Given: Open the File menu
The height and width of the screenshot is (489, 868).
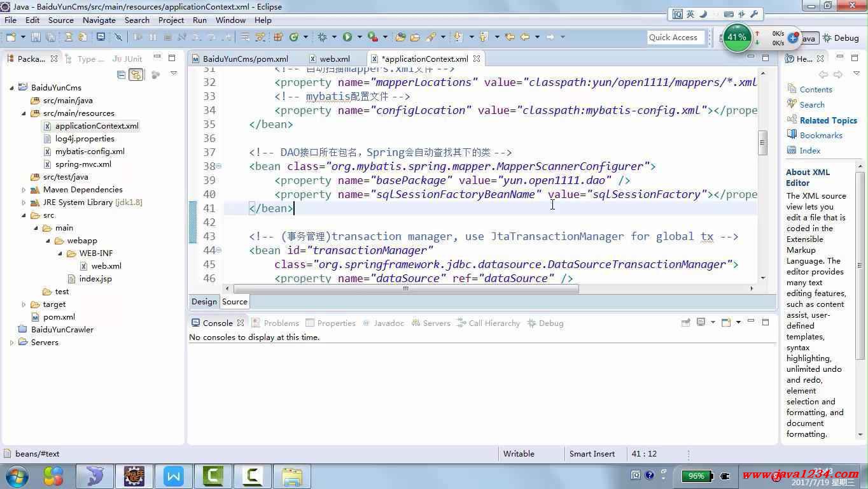Looking at the screenshot, I should coord(11,20).
